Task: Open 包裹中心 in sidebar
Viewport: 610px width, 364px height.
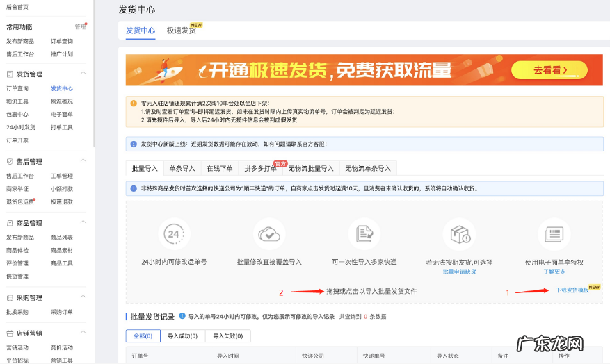Action: pos(17,114)
